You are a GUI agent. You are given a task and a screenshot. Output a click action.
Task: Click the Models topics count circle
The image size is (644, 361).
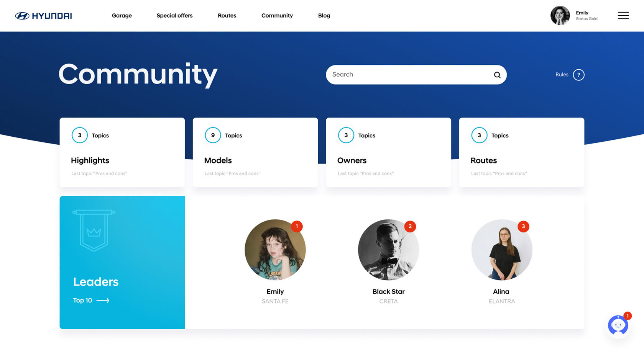pos(213,135)
